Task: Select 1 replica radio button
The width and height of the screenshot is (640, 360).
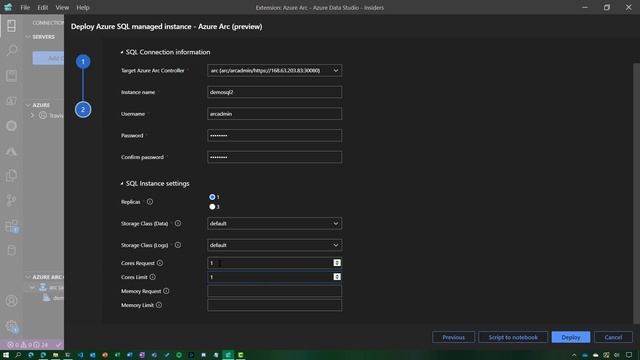Action: click(212, 197)
